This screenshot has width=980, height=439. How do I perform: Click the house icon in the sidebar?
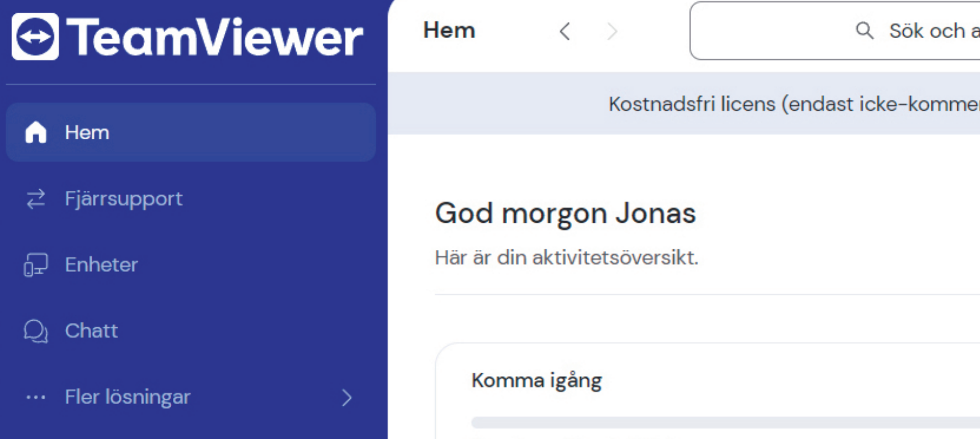(36, 133)
